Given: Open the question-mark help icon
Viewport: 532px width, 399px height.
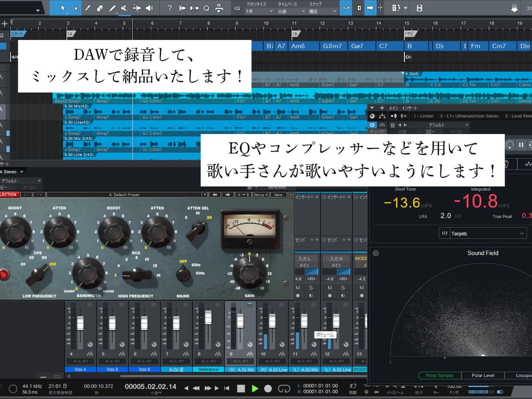Looking at the screenshot, I should (x=170, y=8).
